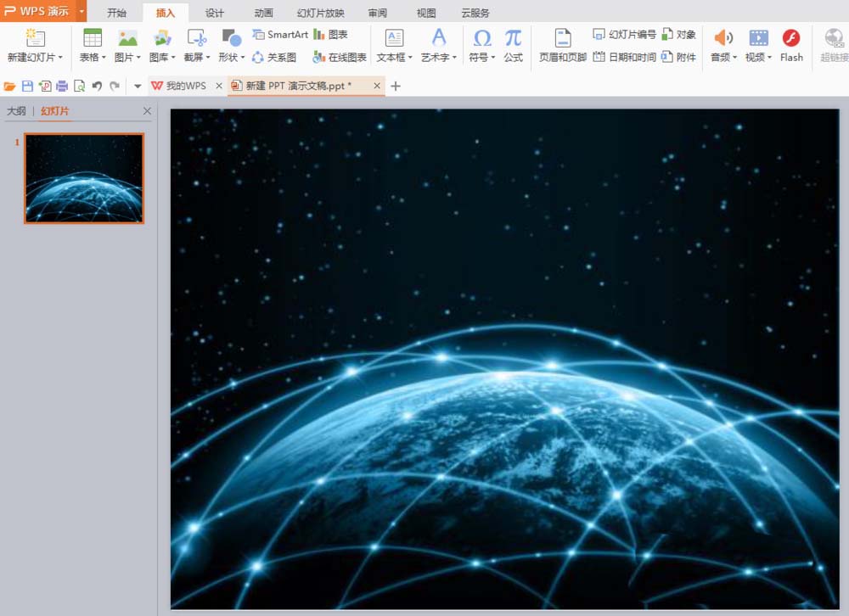Open the relationship diagram (关系图) tool
Screen dimensions: 849x616
pos(274,57)
